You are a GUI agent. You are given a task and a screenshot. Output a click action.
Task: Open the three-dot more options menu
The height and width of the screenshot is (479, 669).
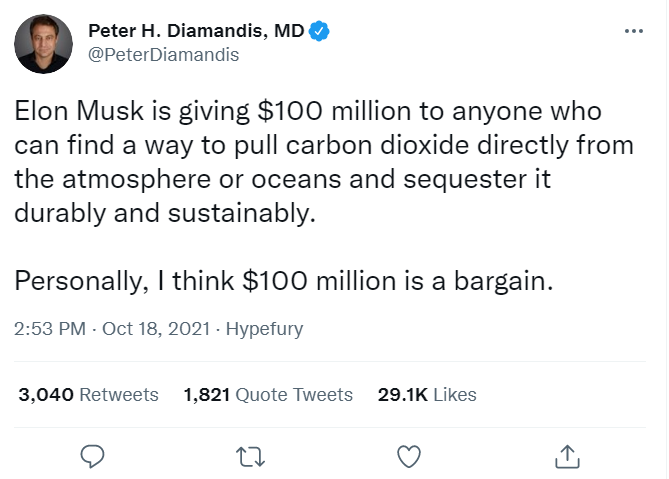(x=633, y=31)
